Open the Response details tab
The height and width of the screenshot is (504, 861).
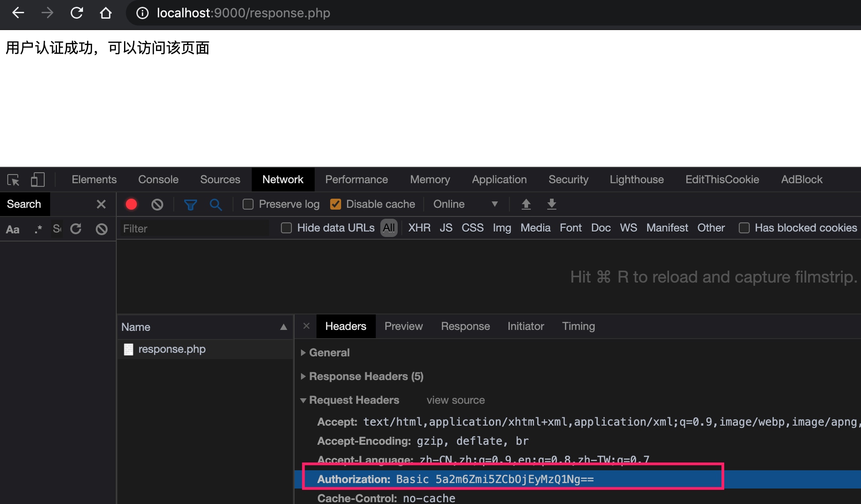[x=465, y=326]
